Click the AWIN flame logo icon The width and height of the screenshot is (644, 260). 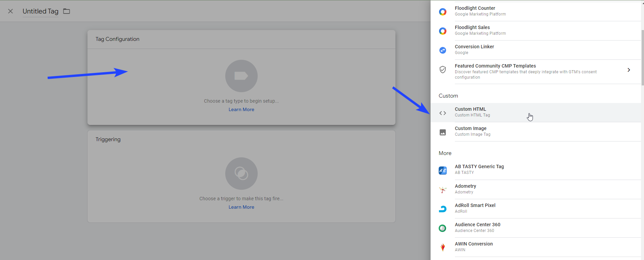click(x=443, y=248)
